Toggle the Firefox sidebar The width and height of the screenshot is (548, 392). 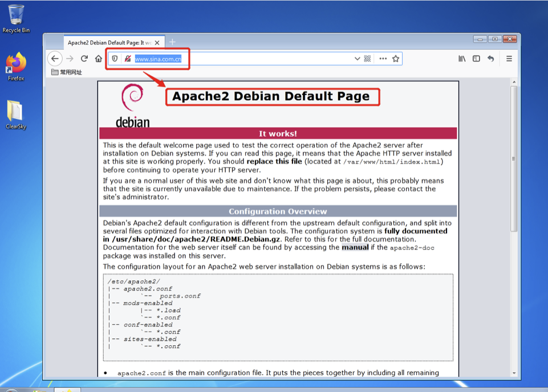(476, 59)
